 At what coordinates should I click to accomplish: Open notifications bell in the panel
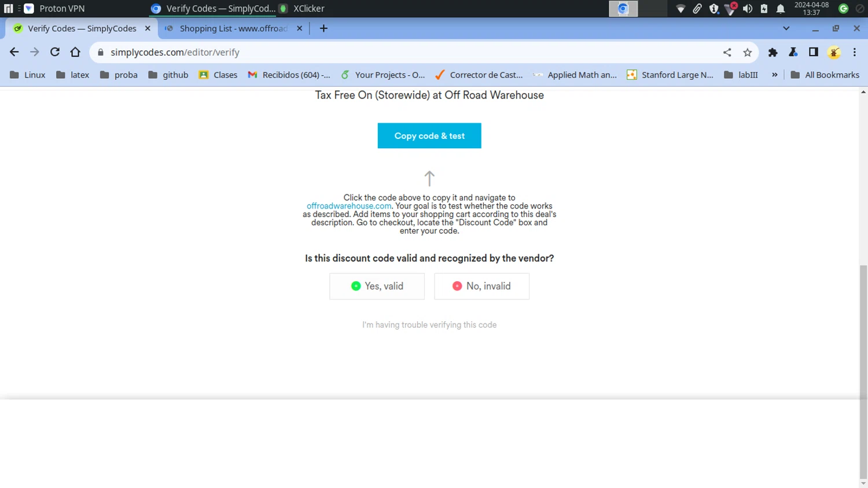[781, 9]
